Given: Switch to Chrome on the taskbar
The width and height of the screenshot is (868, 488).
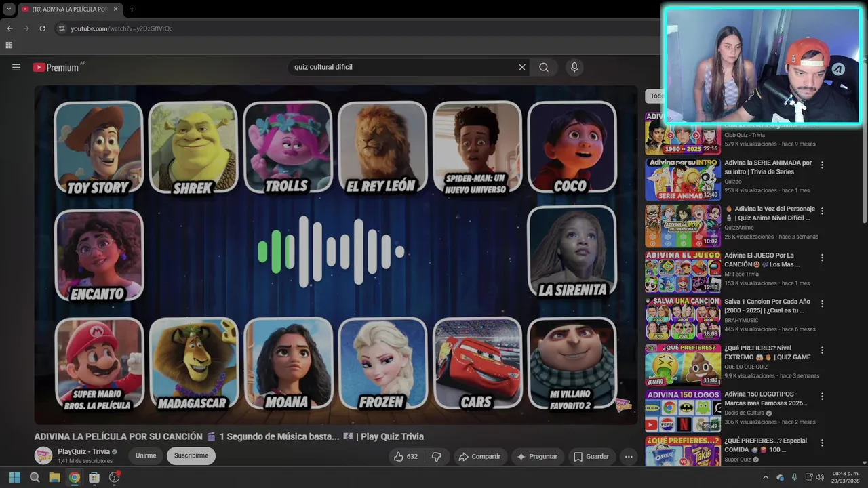Looking at the screenshot, I should click(75, 477).
